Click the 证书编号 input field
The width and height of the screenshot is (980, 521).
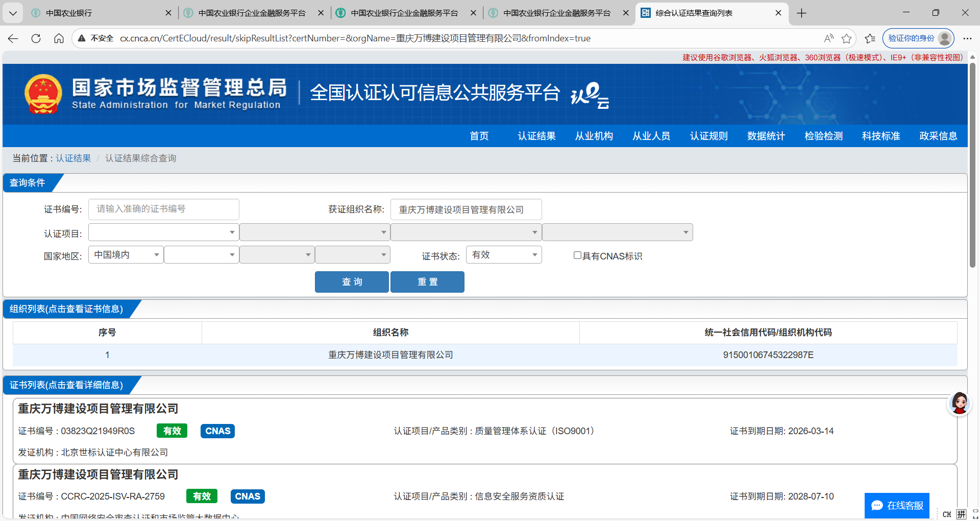pyautogui.click(x=163, y=209)
